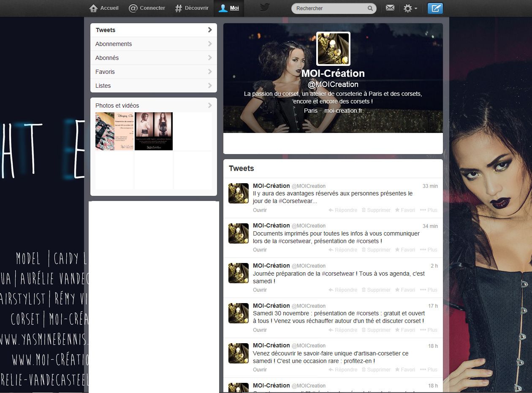The width and height of the screenshot is (532, 393).
Task: Click Ouvrir on the 17 h tweet
Action: click(x=260, y=330)
